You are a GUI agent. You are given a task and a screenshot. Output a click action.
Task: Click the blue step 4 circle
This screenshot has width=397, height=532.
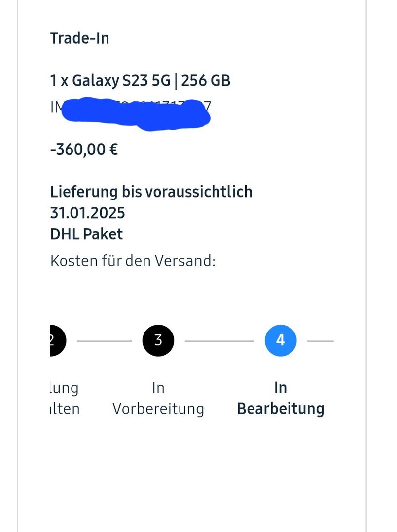pos(281,340)
